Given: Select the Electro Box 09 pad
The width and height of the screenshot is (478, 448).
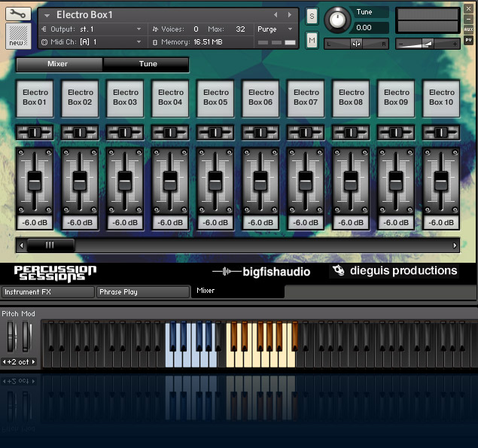Looking at the screenshot, I should 396,98.
